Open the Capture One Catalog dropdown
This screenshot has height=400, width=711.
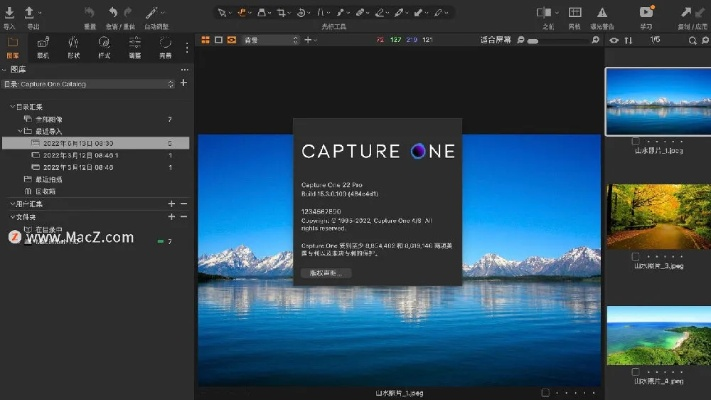(90, 84)
